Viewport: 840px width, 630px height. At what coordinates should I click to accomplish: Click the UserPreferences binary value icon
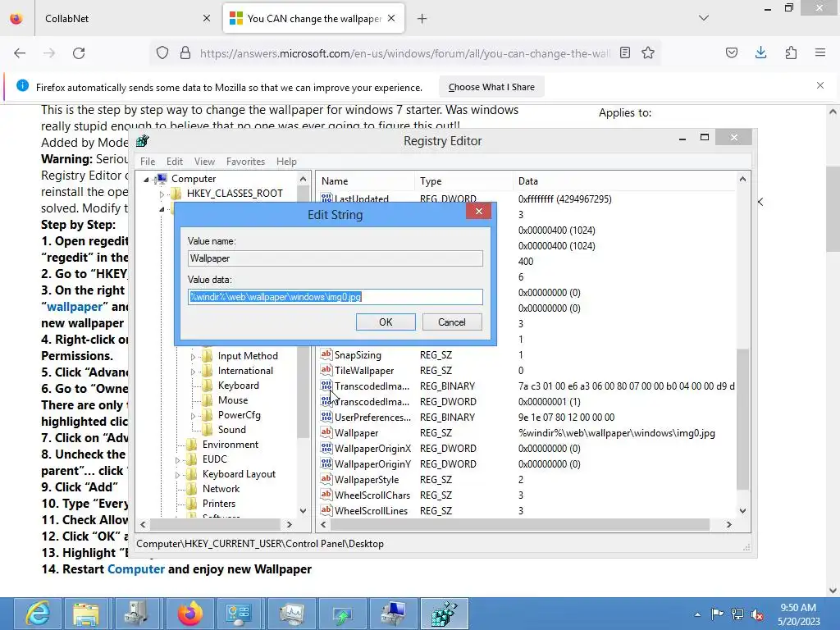[x=326, y=417]
